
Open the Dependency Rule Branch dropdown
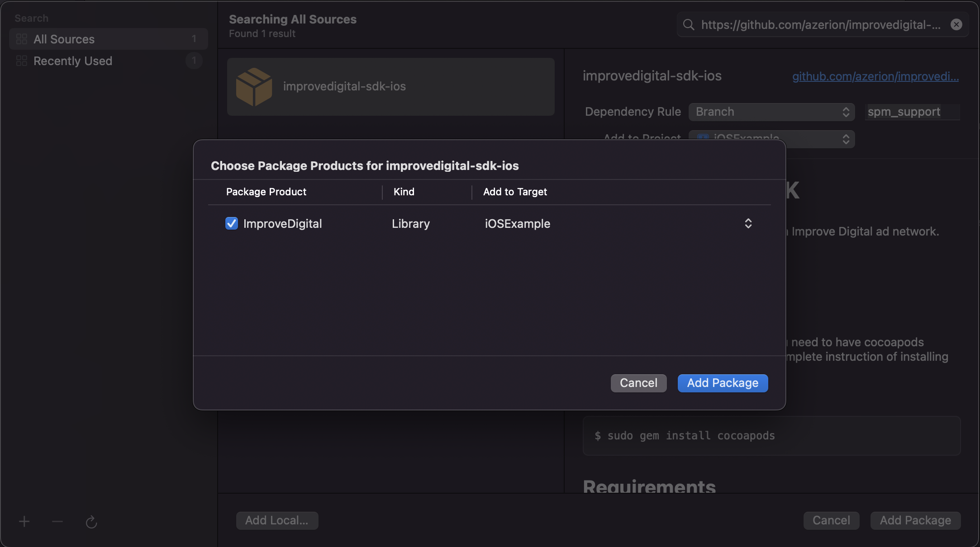[x=772, y=112]
